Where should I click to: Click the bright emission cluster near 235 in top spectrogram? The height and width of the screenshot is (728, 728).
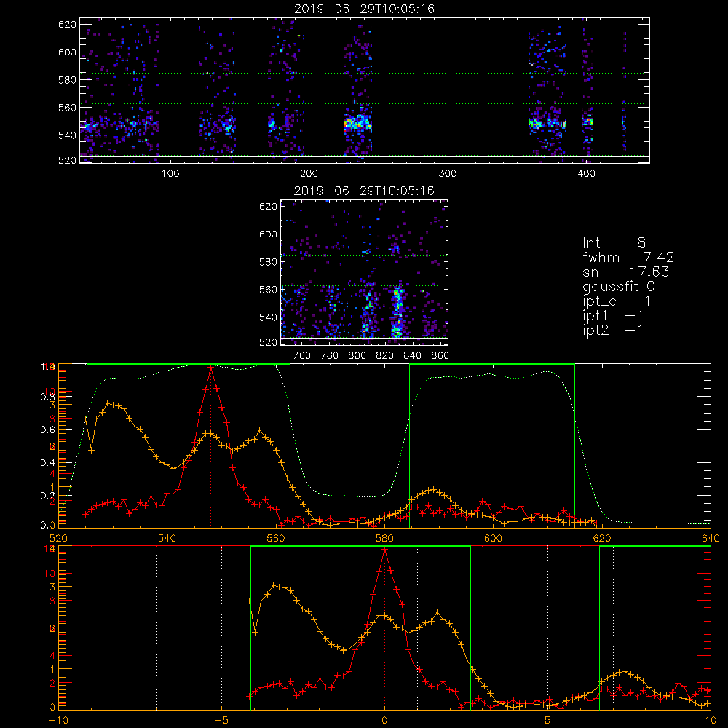(x=358, y=124)
